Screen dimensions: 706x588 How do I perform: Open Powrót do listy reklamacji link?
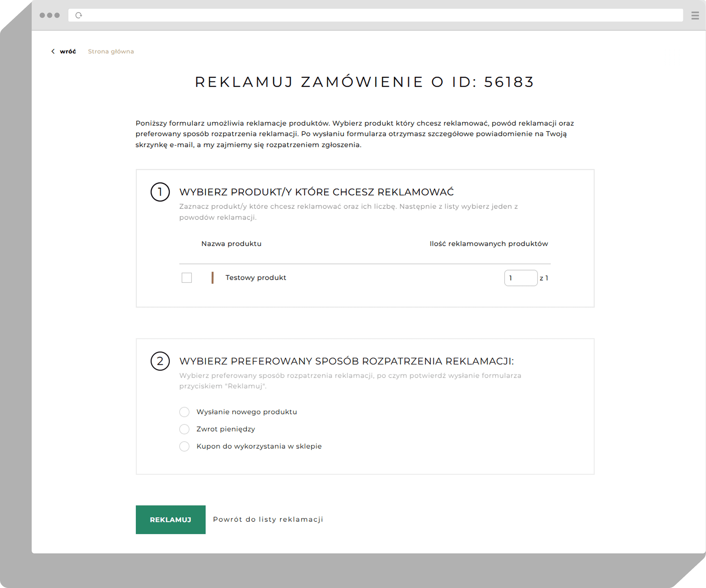(268, 519)
